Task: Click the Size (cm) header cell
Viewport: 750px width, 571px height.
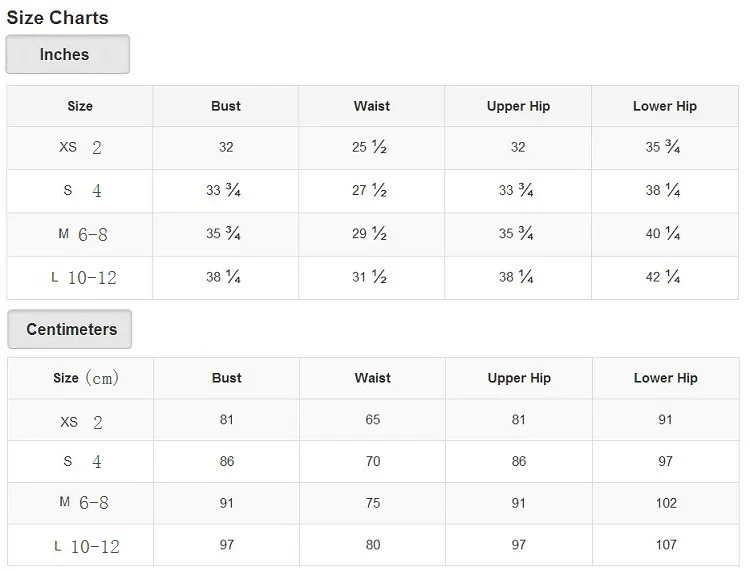Action: (85, 378)
